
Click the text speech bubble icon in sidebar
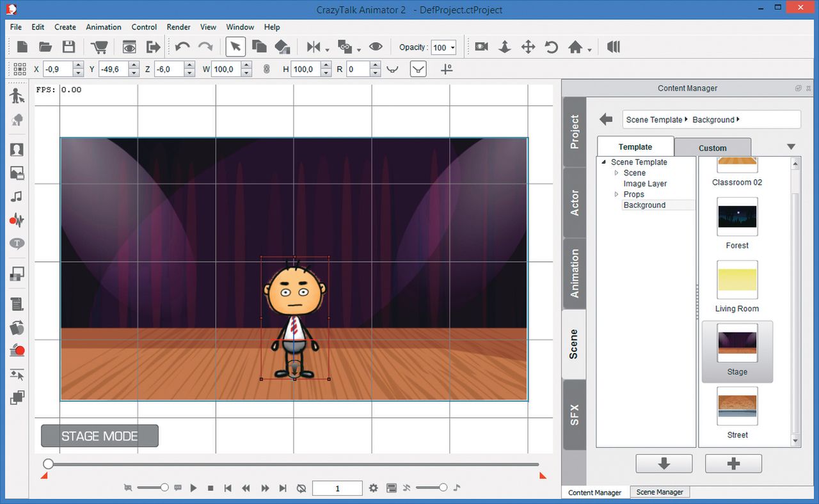pos(17,244)
